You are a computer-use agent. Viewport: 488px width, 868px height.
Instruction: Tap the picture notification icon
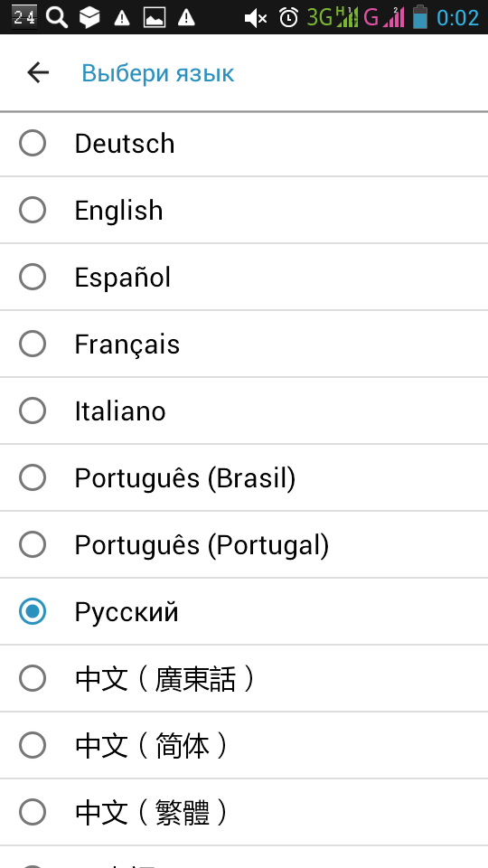[x=155, y=18]
